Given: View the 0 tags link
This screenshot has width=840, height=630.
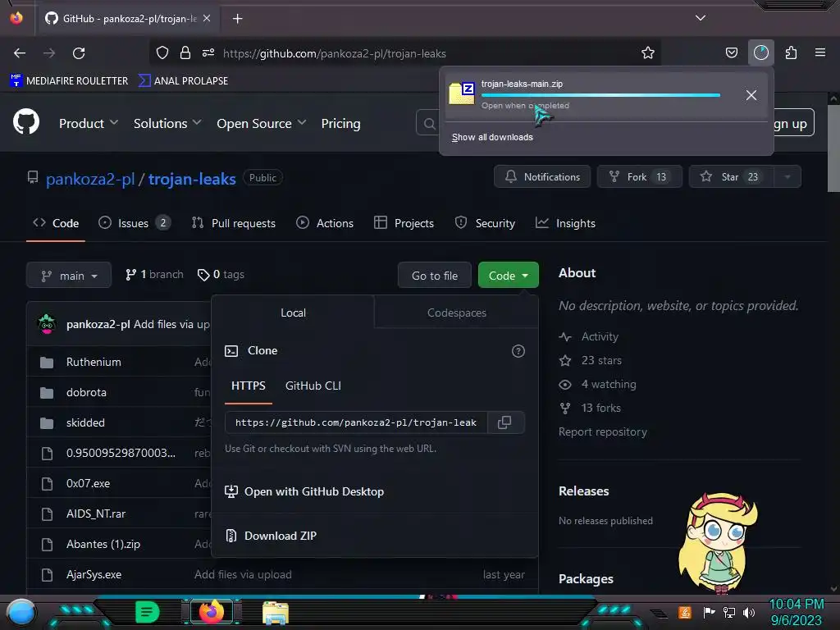Looking at the screenshot, I should coord(221,274).
